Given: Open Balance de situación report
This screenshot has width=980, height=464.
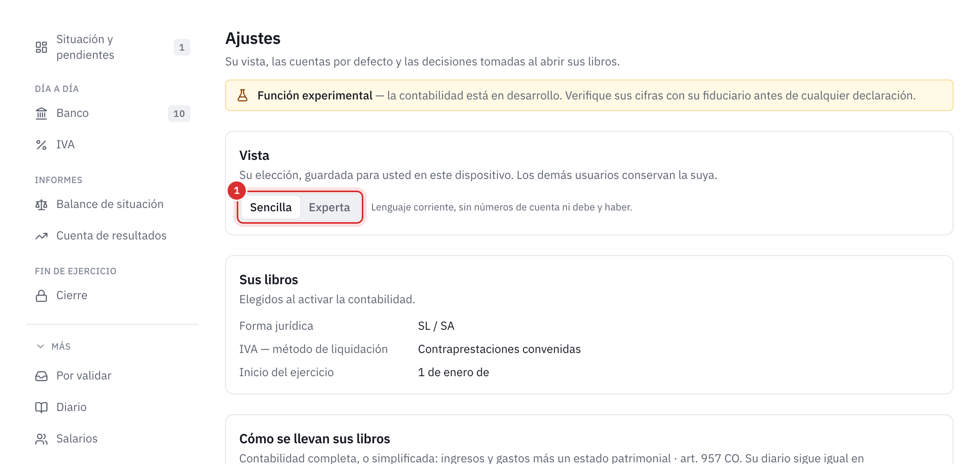Looking at the screenshot, I should point(113,204).
